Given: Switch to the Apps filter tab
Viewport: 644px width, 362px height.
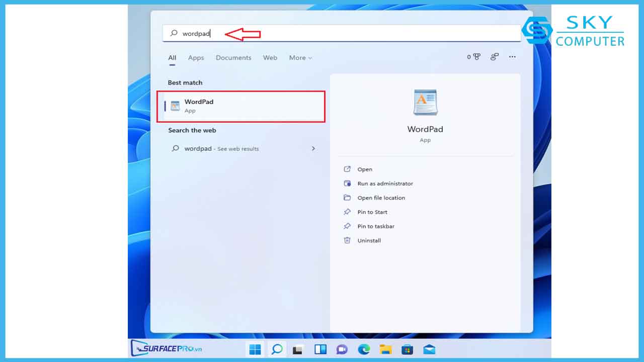Looking at the screenshot, I should click(x=196, y=58).
